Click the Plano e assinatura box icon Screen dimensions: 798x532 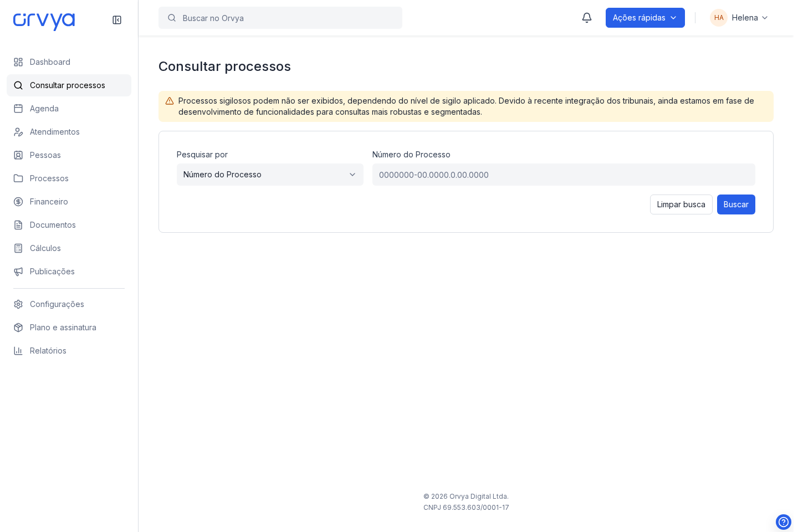tap(18, 328)
